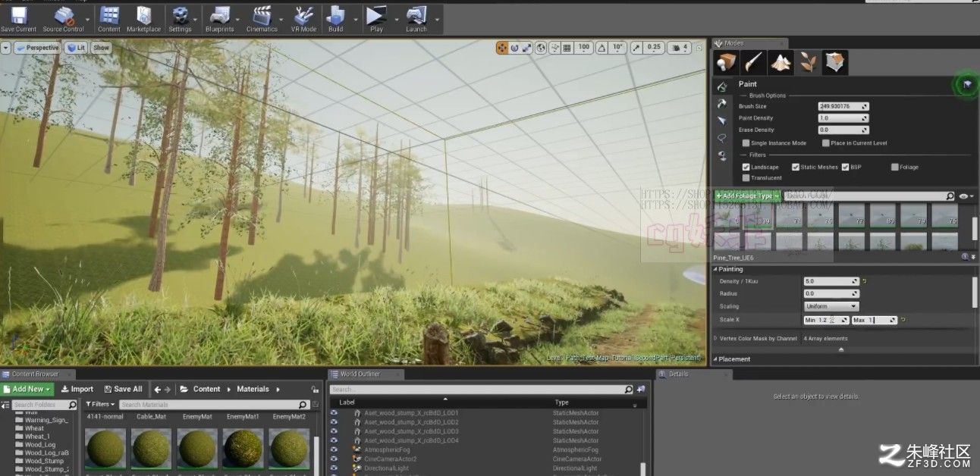The image size is (980, 476).
Task: Open the Scaling Uniform dropdown
Action: tap(831, 306)
